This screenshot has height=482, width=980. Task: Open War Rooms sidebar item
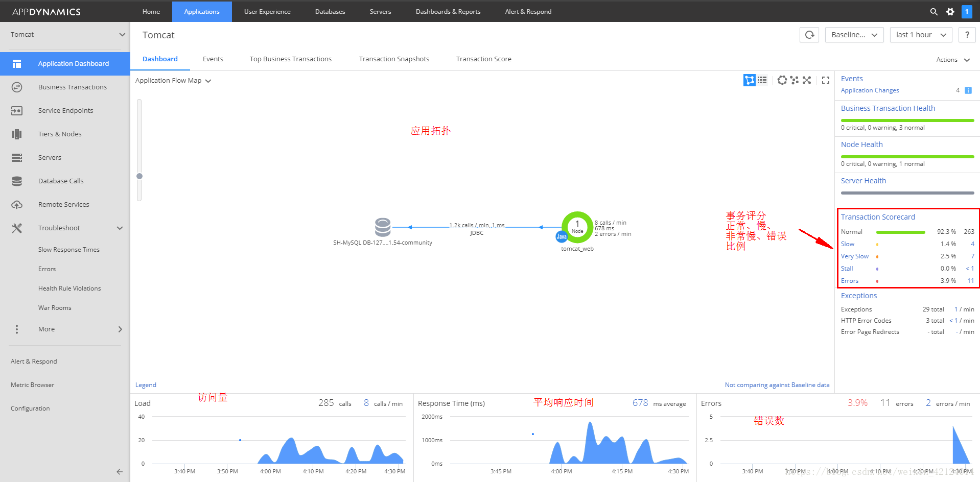click(x=55, y=308)
